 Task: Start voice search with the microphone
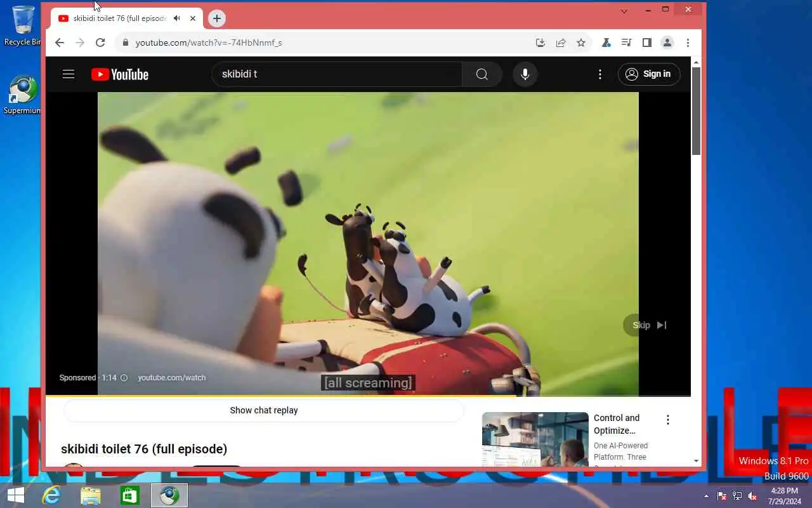[x=525, y=74]
